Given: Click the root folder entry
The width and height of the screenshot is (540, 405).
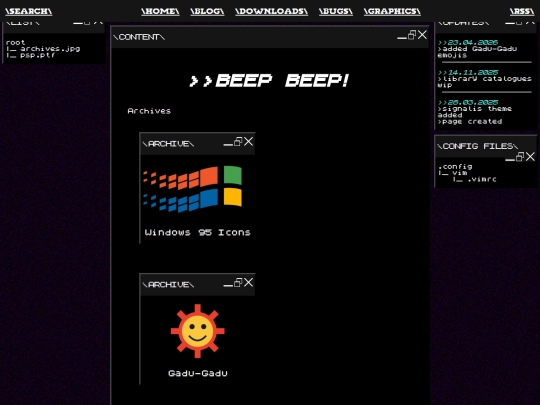Looking at the screenshot, I should (x=15, y=43).
